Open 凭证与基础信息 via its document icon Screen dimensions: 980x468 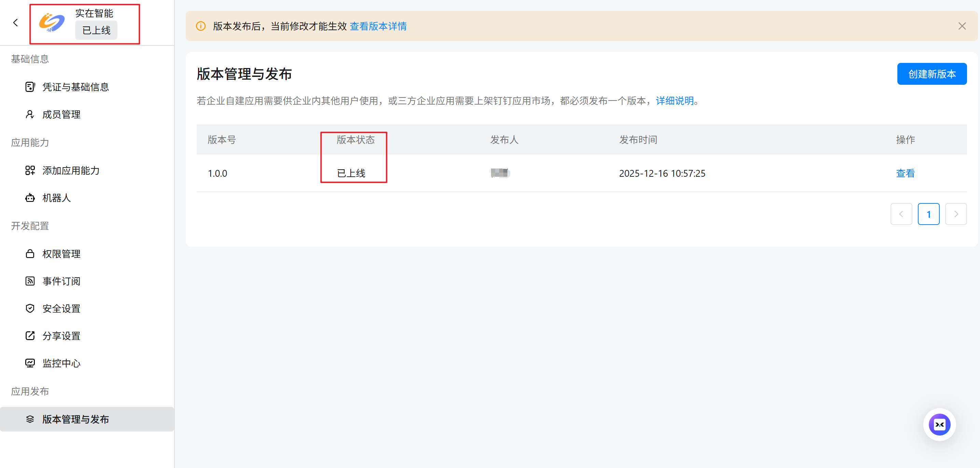pyautogui.click(x=30, y=87)
